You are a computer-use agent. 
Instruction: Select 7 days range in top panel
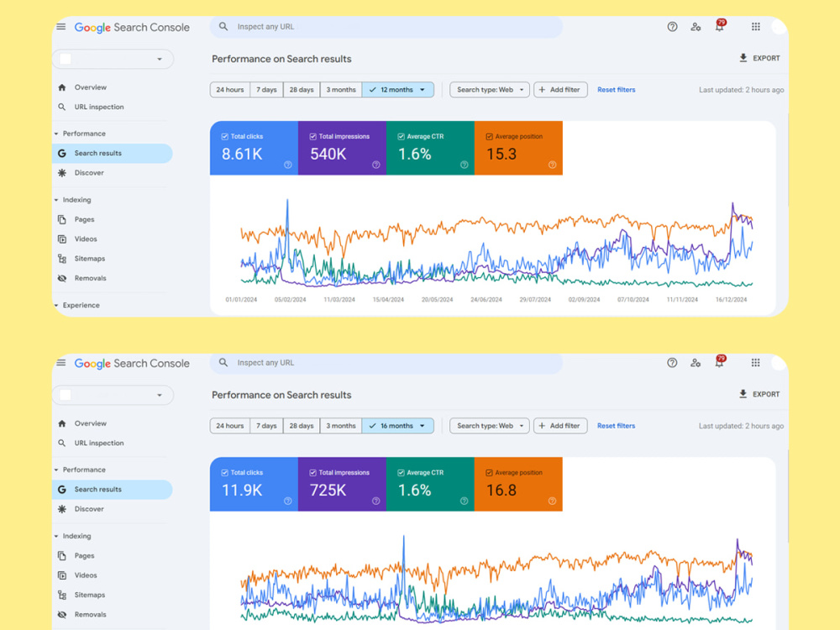pyautogui.click(x=266, y=90)
